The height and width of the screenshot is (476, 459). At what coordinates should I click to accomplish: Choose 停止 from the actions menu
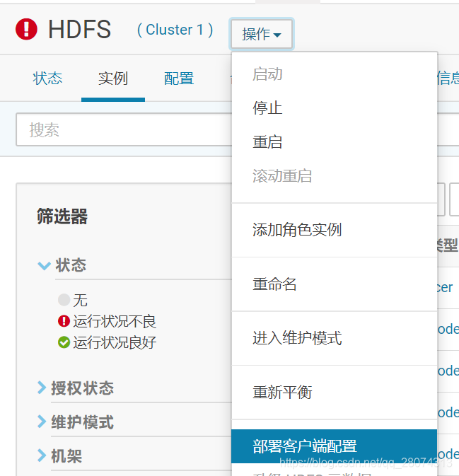[335, 108]
